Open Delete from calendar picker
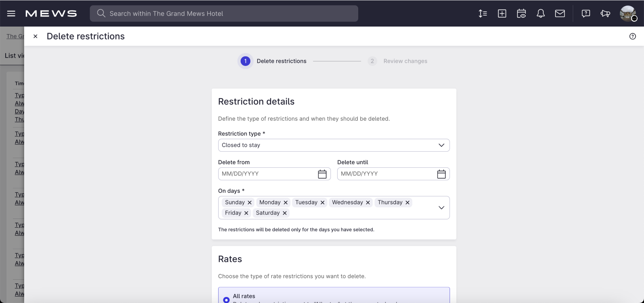Viewport: 644px width, 303px height. (322, 174)
